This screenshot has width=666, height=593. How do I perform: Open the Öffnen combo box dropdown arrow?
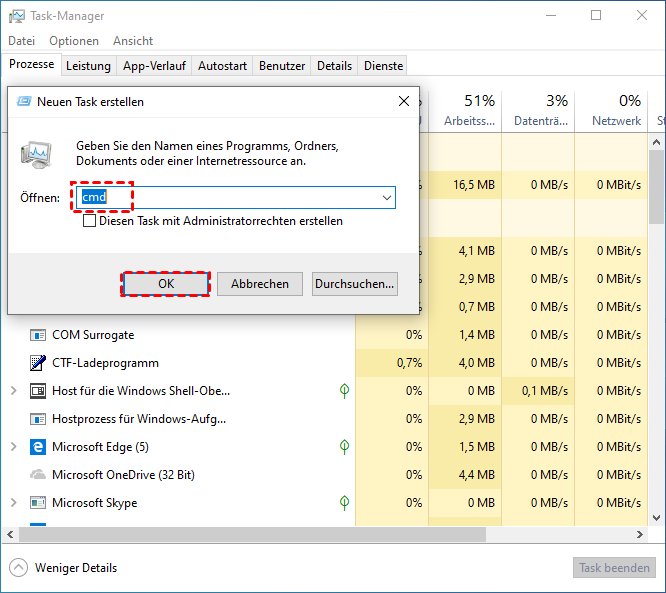(387, 198)
